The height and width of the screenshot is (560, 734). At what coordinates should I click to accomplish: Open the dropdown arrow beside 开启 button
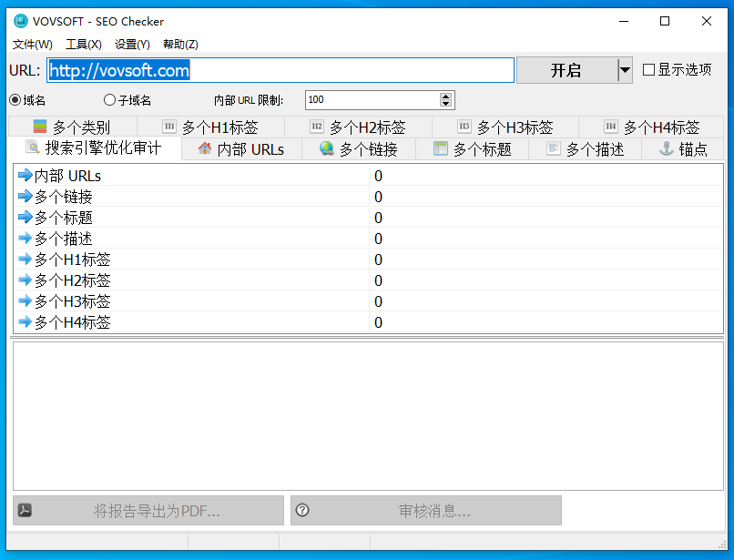[x=625, y=70]
